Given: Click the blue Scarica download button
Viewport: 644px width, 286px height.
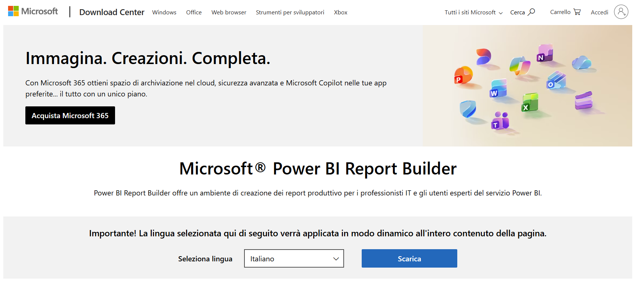Looking at the screenshot, I should click(x=409, y=258).
